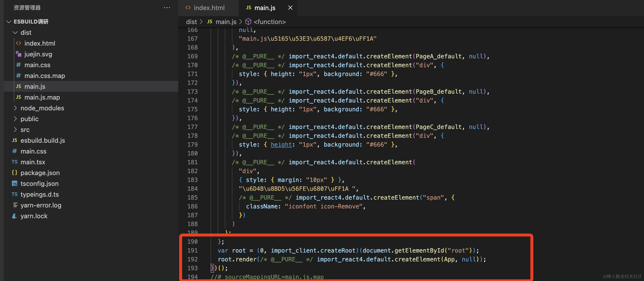Click the JS icon on main.js tab

(248, 8)
